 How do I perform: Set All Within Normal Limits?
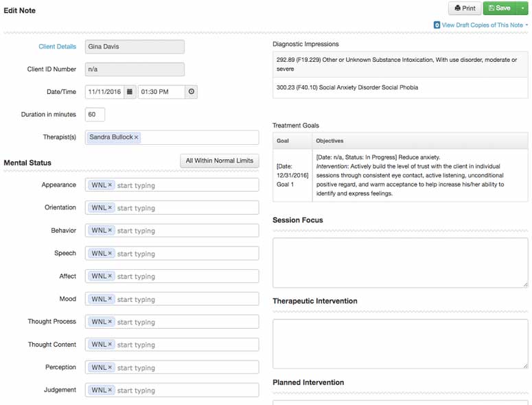(x=219, y=161)
